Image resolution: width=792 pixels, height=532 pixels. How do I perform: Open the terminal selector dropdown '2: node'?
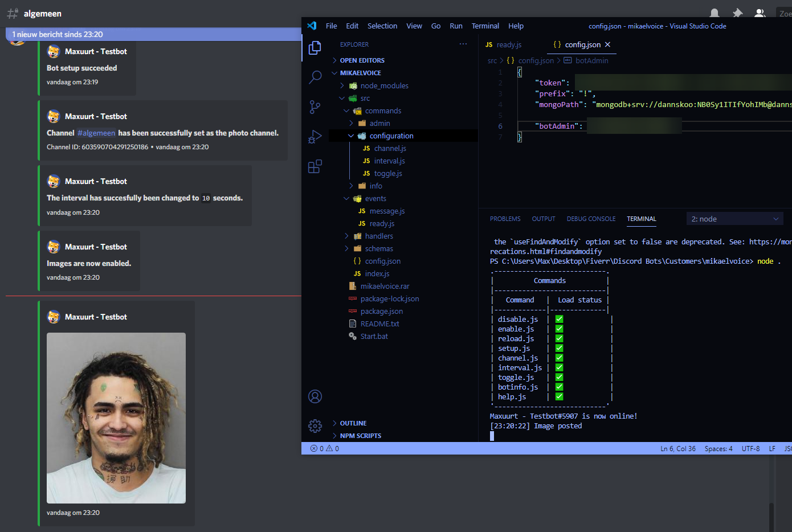[734, 219]
